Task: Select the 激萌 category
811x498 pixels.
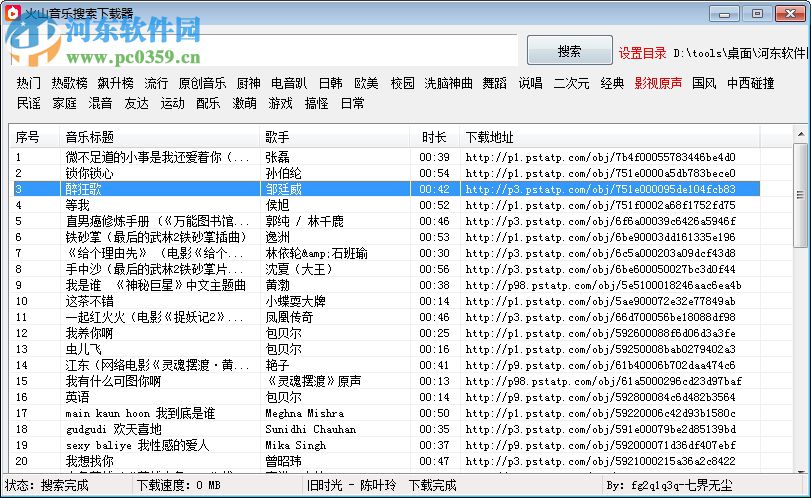Action: click(x=244, y=103)
